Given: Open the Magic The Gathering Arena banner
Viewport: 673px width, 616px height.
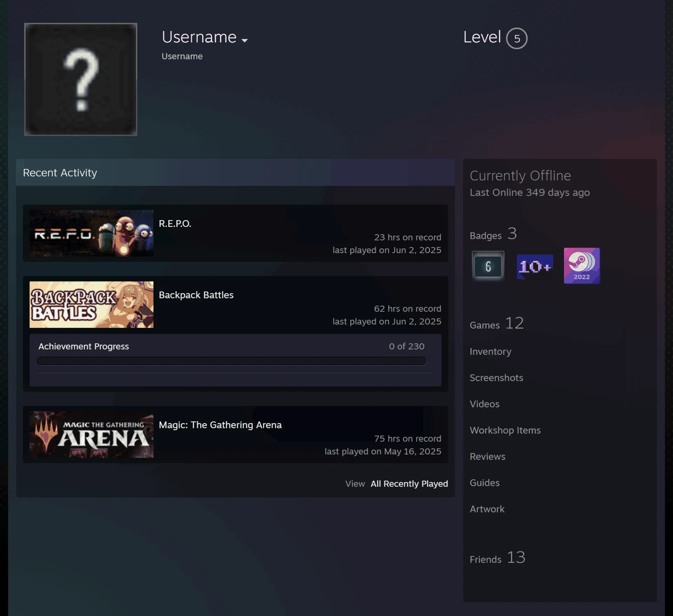Looking at the screenshot, I should click(91, 434).
